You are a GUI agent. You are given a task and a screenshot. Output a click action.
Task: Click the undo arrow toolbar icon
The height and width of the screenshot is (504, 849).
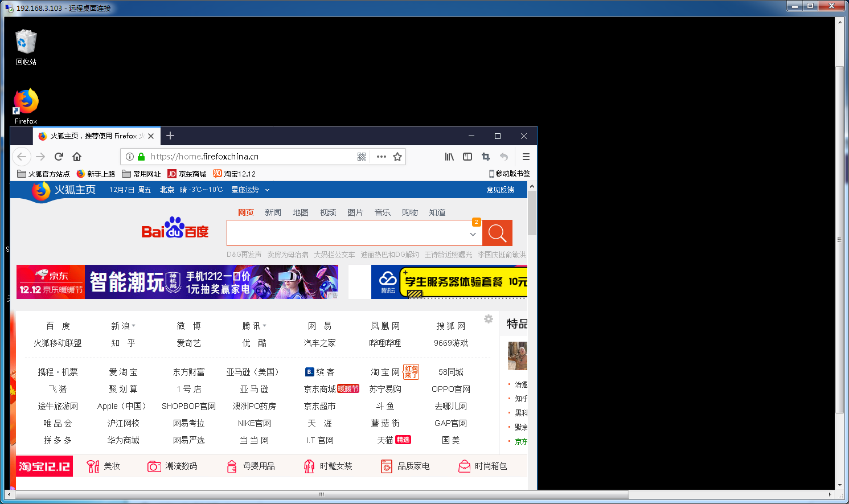[504, 157]
